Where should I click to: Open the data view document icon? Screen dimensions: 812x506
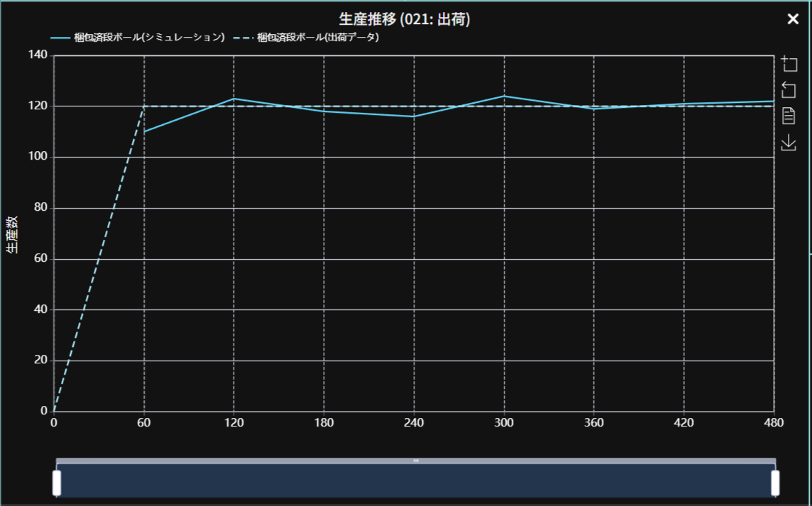pyautogui.click(x=789, y=116)
